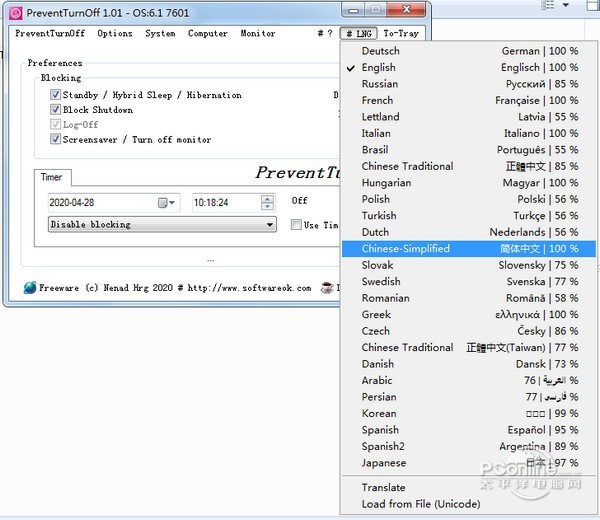Image resolution: width=600 pixels, height=520 pixels.
Task: Open view dropdown arrow in background window
Action: [566, 5]
